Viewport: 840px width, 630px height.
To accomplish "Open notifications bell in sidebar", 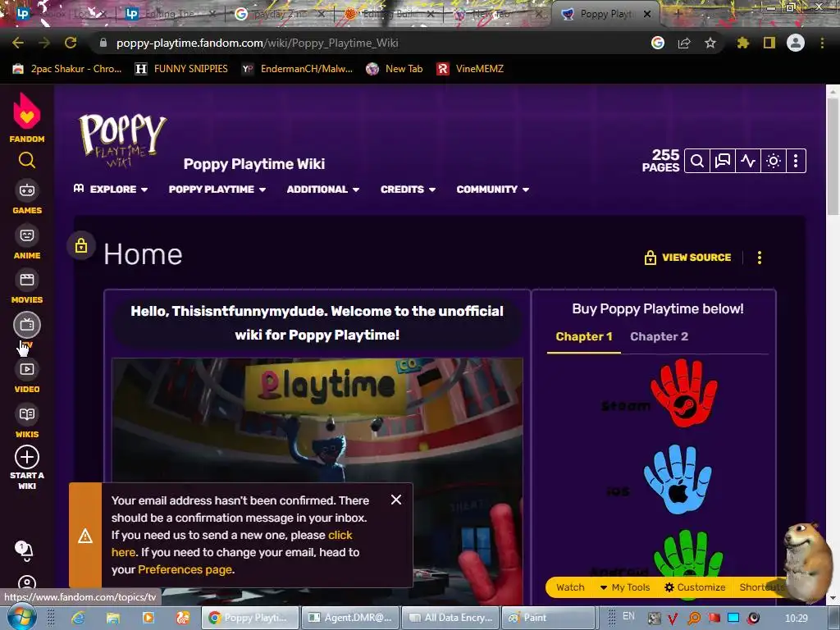I will (25, 550).
